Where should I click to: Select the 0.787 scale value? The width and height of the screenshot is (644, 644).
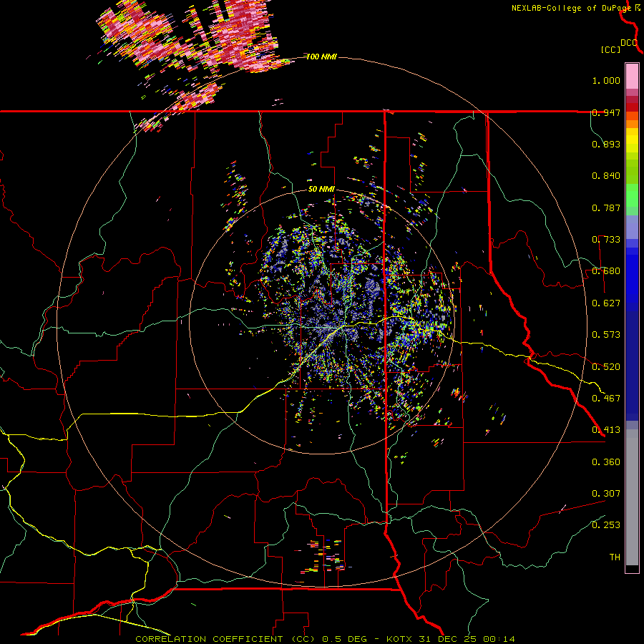tap(606, 208)
